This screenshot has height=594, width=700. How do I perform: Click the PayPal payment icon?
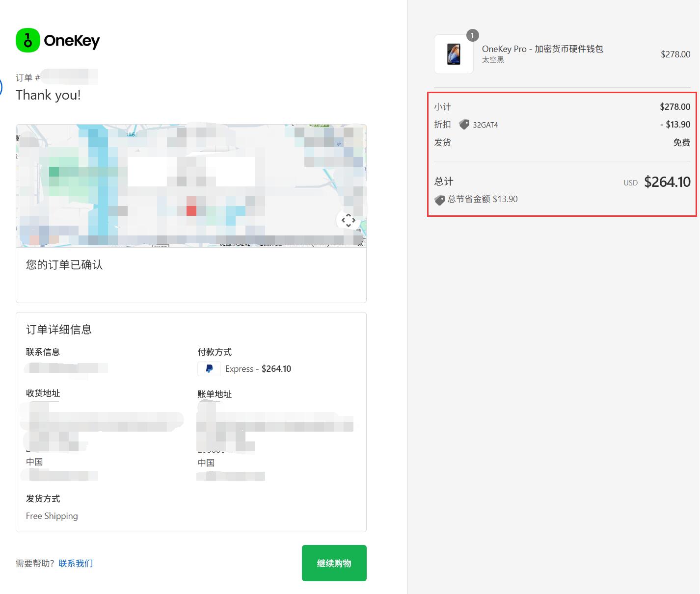point(209,369)
